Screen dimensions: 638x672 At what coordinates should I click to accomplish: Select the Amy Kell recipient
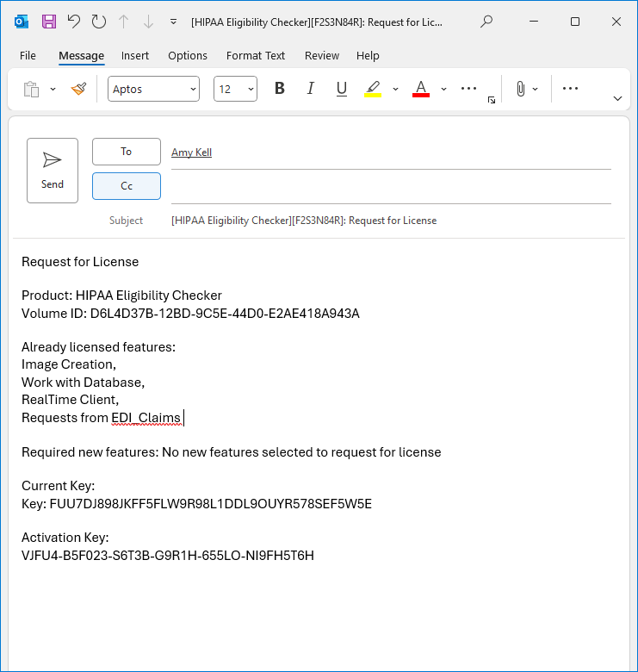tap(191, 152)
